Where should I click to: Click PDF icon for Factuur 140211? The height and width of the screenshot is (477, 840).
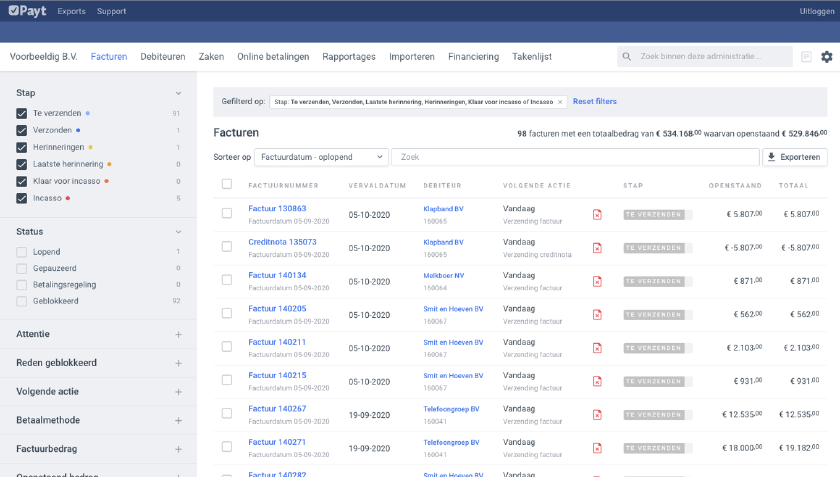click(597, 348)
